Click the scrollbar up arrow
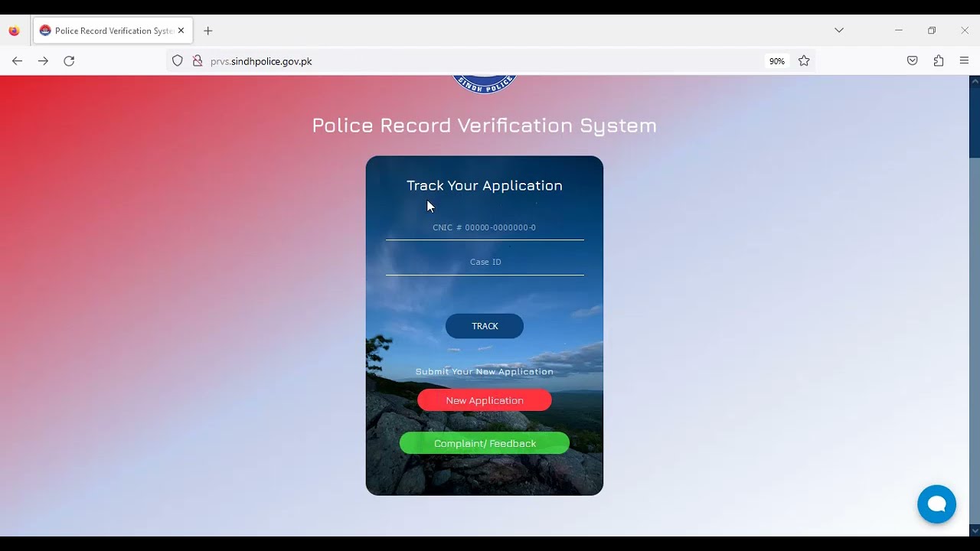 coord(975,81)
